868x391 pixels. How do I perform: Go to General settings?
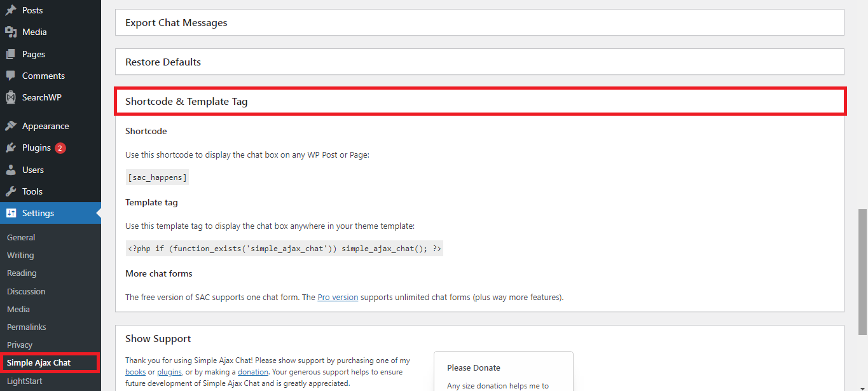[x=21, y=237]
